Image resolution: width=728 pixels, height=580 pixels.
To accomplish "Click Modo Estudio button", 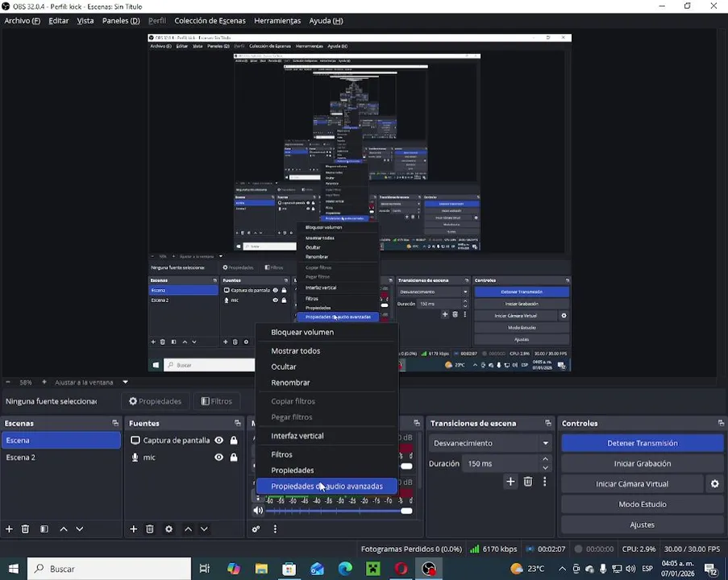I will click(x=642, y=504).
